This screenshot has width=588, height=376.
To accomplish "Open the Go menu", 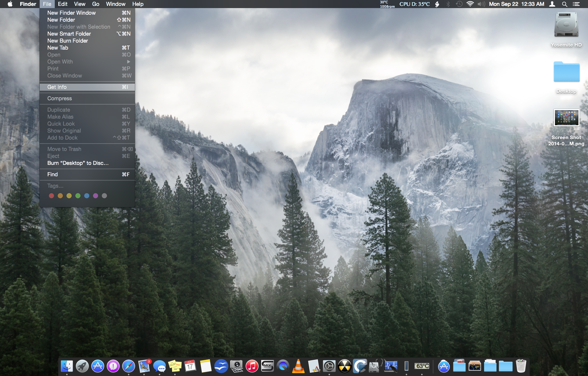I will [96, 4].
